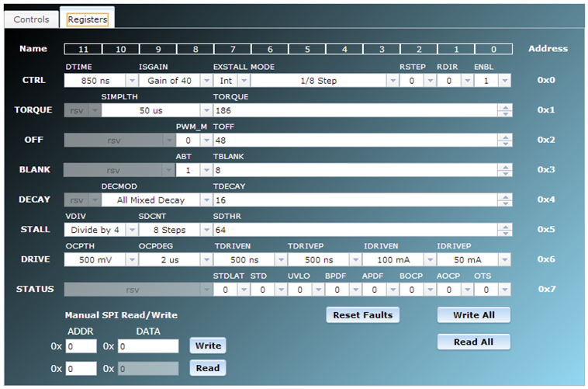Click the Write All button
Image resolution: width=588 pixels, height=389 pixels.
point(474,315)
